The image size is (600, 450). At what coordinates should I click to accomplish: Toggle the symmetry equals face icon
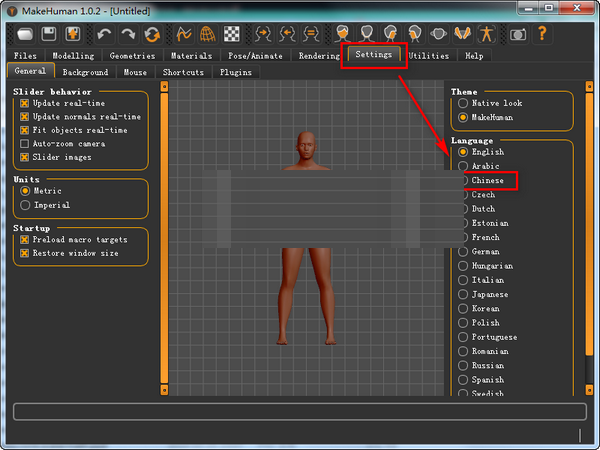[x=311, y=34]
